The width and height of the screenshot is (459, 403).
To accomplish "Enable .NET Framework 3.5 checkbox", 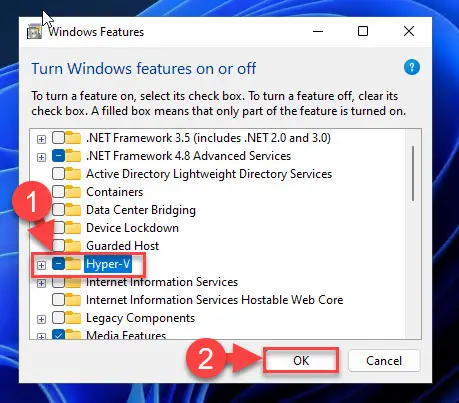I will point(58,138).
